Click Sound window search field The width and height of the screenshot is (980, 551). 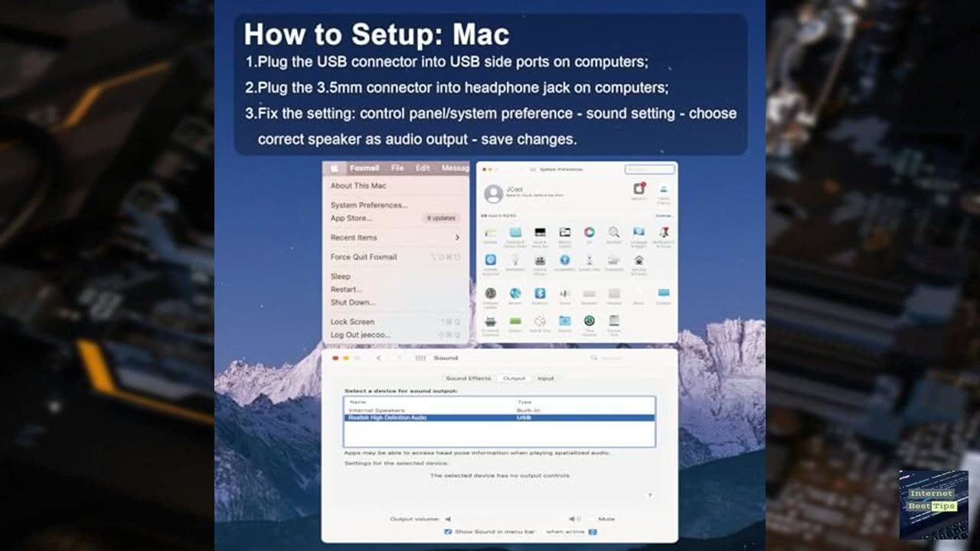[620, 357]
